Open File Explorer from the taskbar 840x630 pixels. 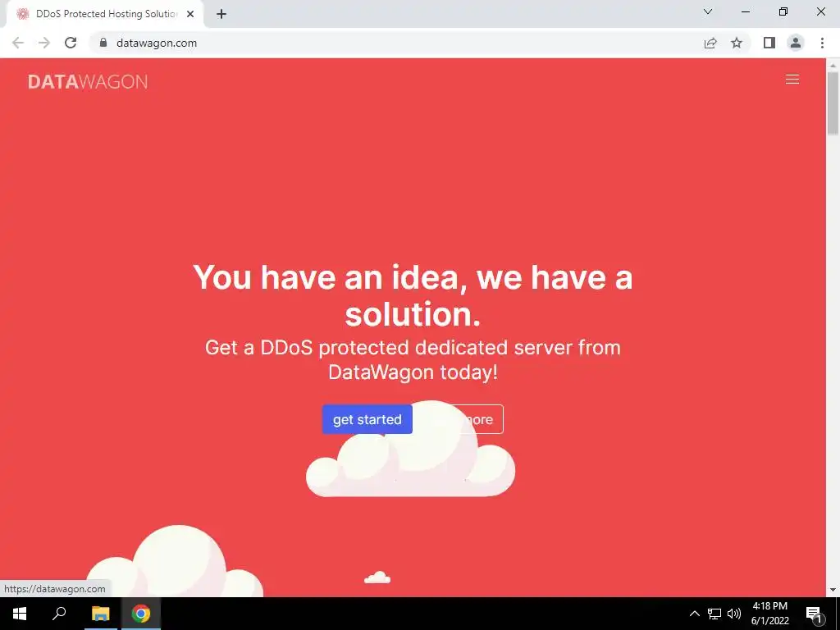click(x=101, y=614)
